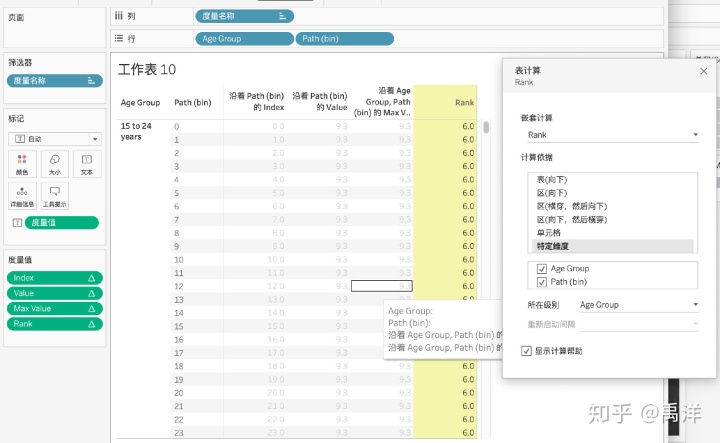Click the delta icon on Index pill
This screenshot has height=443, width=720.
point(91,278)
